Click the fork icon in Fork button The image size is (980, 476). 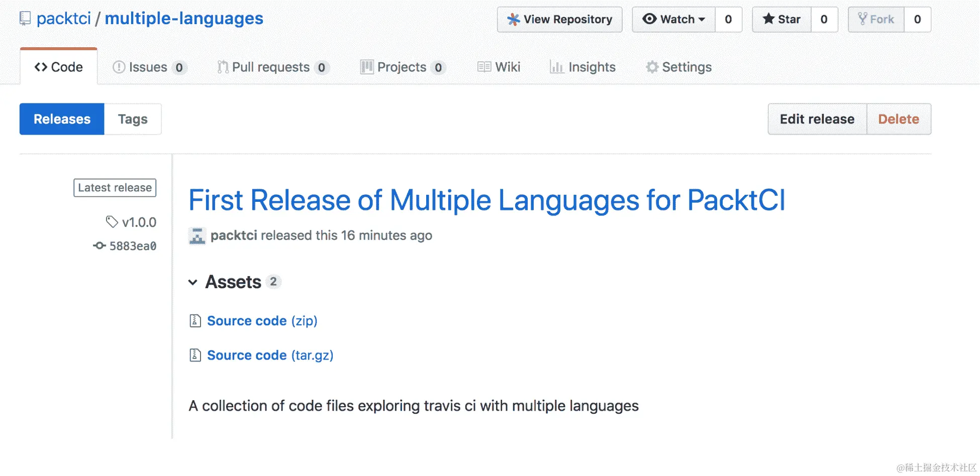click(x=862, y=19)
